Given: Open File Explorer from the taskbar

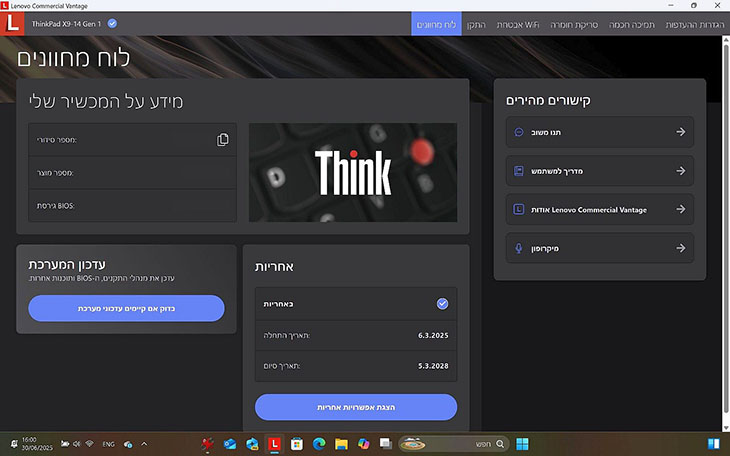Looking at the screenshot, I should click(341, 444).
